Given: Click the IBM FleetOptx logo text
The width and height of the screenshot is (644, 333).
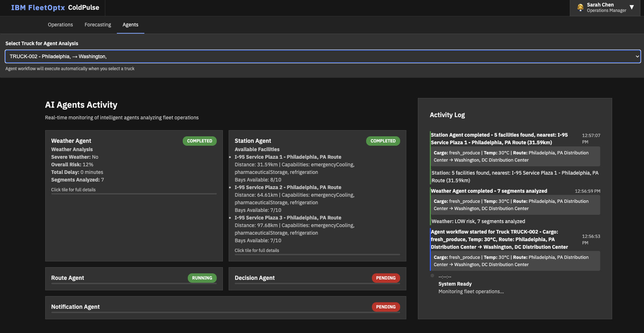Looking at the screenshot, I should click(x=38, y=8).
